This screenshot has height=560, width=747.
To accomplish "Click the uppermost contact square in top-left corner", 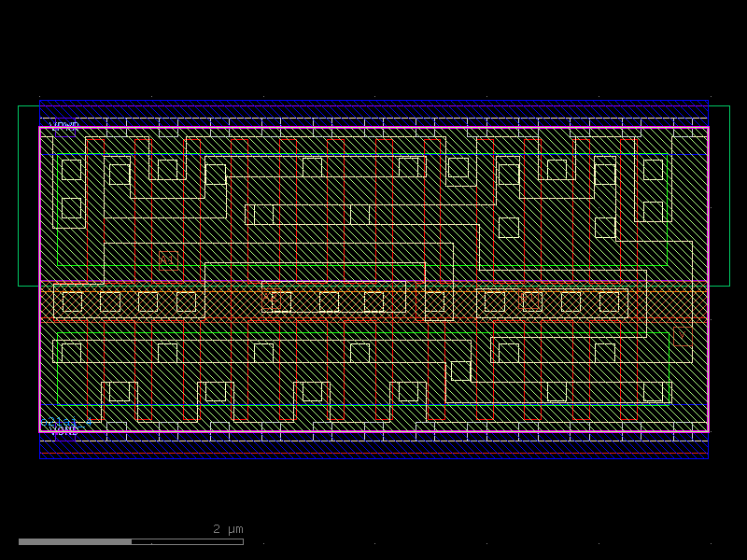I will click(71, 169).
